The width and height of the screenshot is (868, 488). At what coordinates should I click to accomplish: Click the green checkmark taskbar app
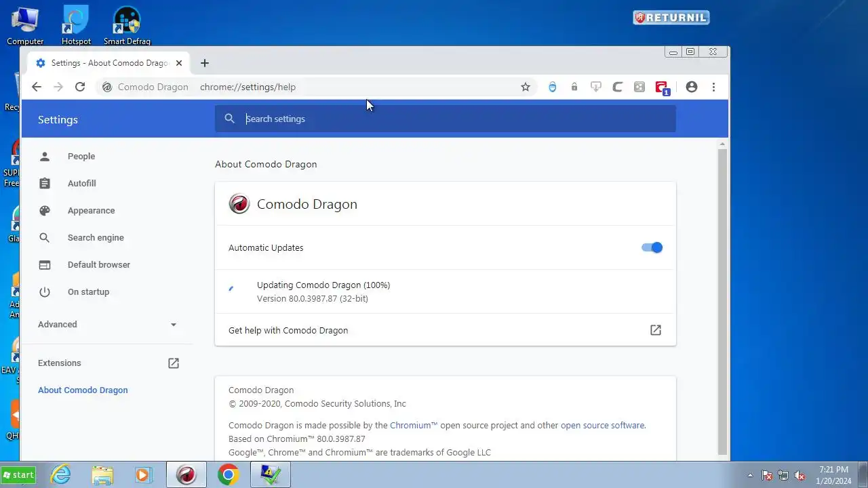tap(271, 475)
